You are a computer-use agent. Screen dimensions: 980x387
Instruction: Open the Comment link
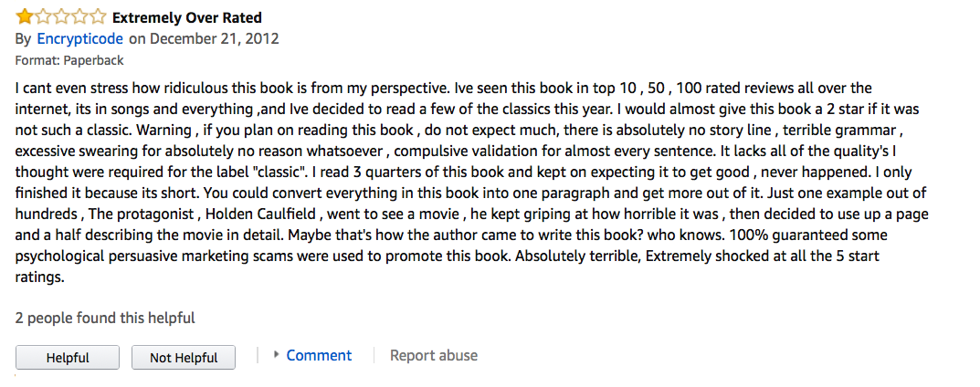pos(319,355)
